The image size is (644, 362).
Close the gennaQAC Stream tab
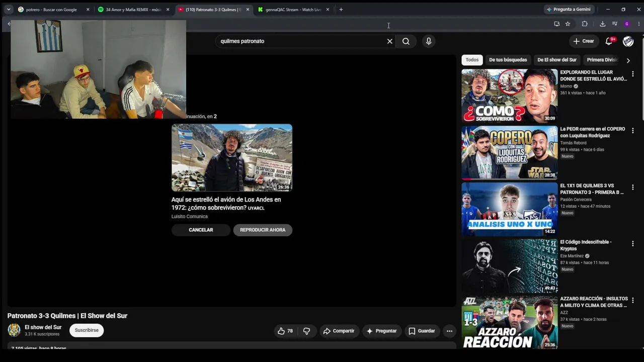328,10
